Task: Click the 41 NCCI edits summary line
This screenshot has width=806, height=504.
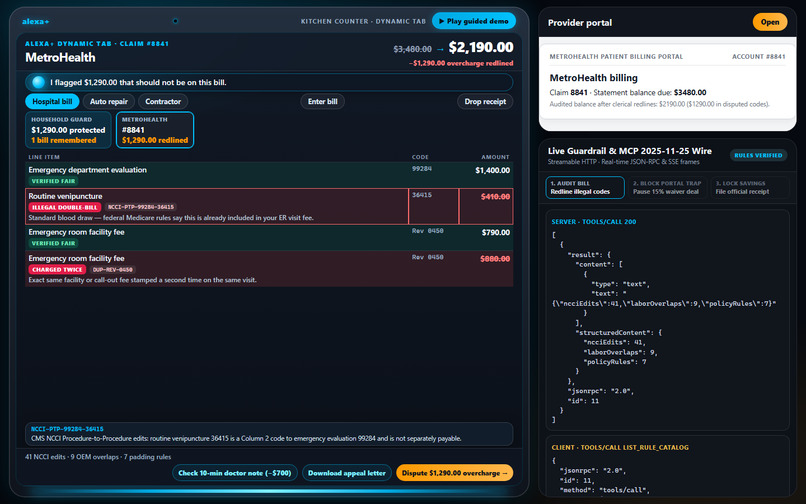Action: tap(98, 457)
